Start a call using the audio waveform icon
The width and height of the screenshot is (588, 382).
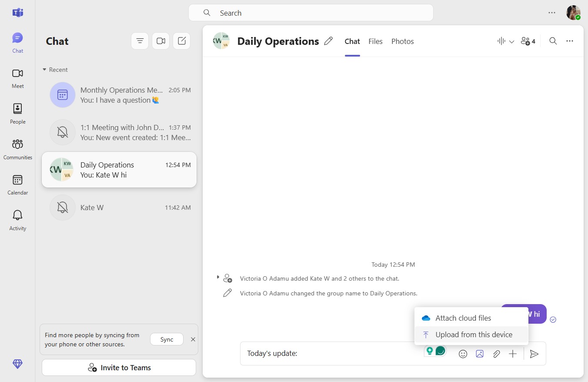click(x=501, y=41)
